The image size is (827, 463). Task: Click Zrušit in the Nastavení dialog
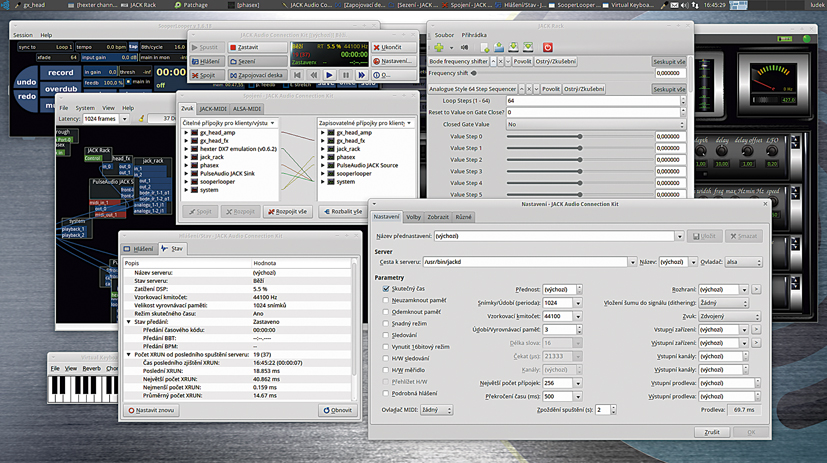(x=711, y=432)
